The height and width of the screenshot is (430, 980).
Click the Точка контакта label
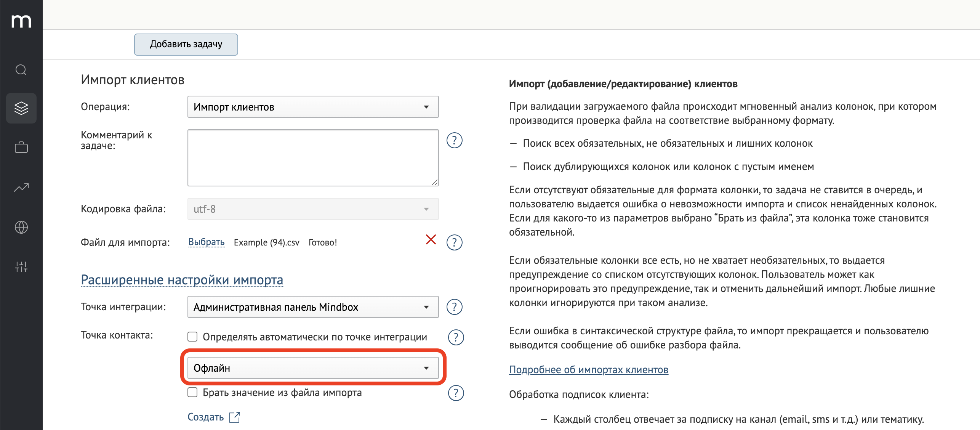coord(117,335)
